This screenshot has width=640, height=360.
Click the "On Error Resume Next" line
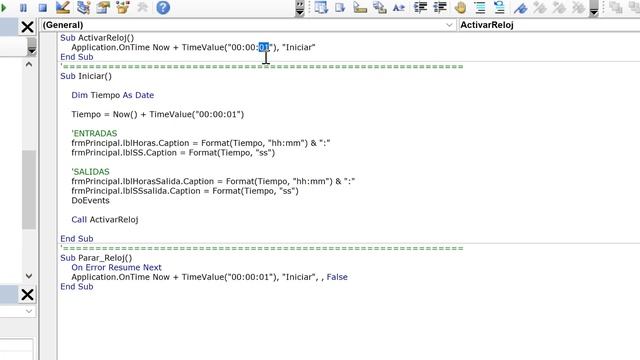[x=116, y=267]
